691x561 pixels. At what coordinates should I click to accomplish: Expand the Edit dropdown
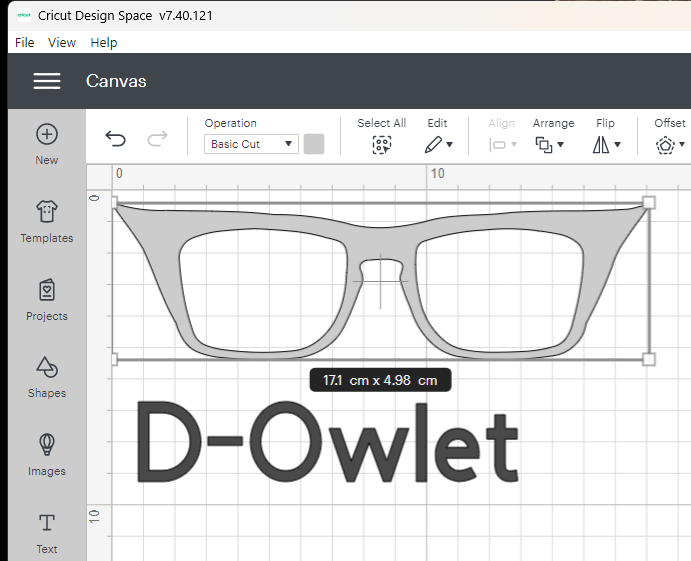[x=438, y=144]
